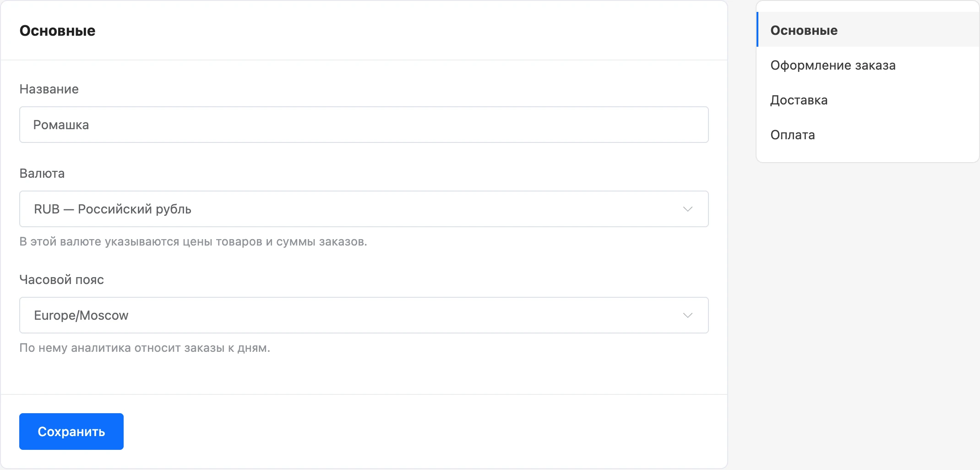Go to the Оформление заказа section
The image size is (980, 470).
click(868, 65)
